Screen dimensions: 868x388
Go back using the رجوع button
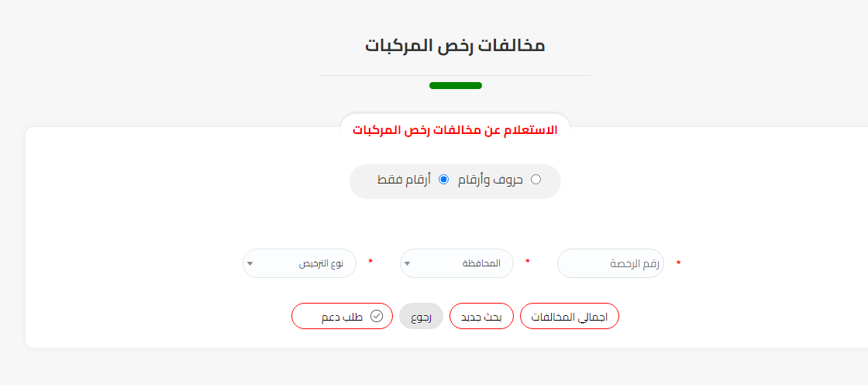click(x=421, y=317)
